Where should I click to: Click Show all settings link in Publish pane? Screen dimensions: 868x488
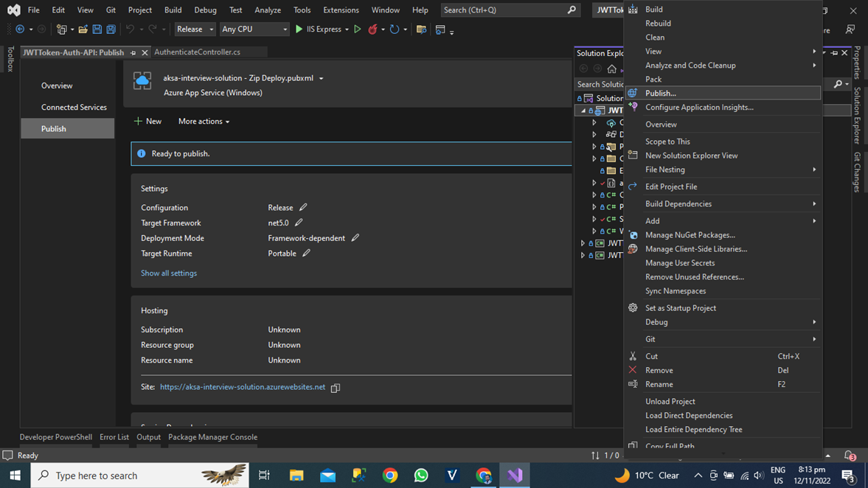coord(168,273)
